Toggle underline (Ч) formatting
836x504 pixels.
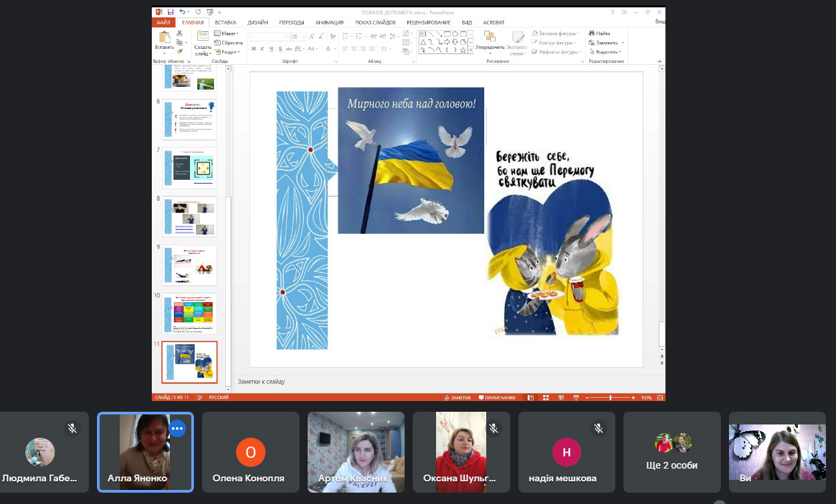(x=271, y=49)
